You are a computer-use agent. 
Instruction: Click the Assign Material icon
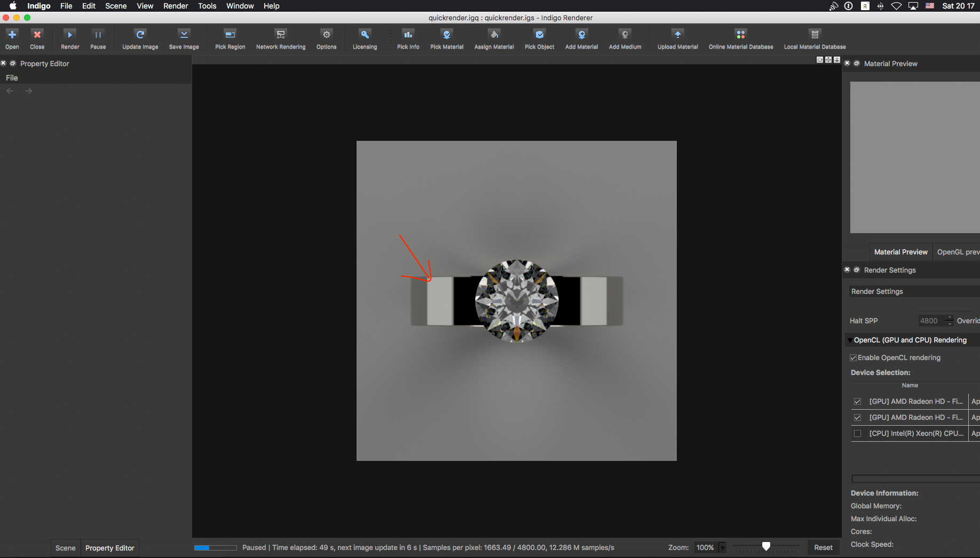pos(494,35)
